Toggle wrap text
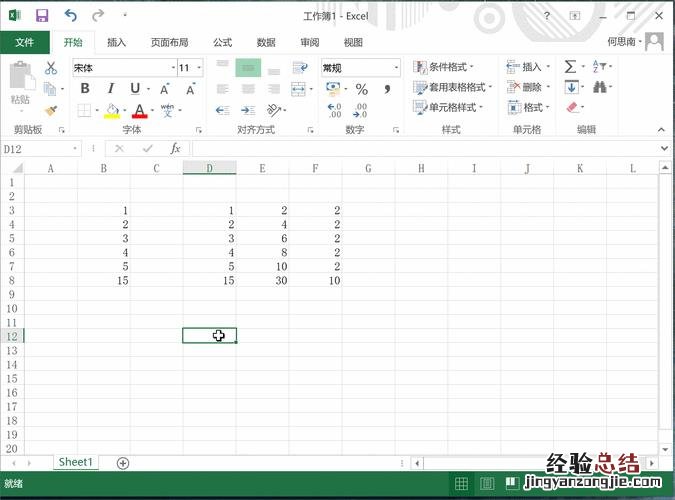This screenshot has height=500, width=675. click(300, 68)
